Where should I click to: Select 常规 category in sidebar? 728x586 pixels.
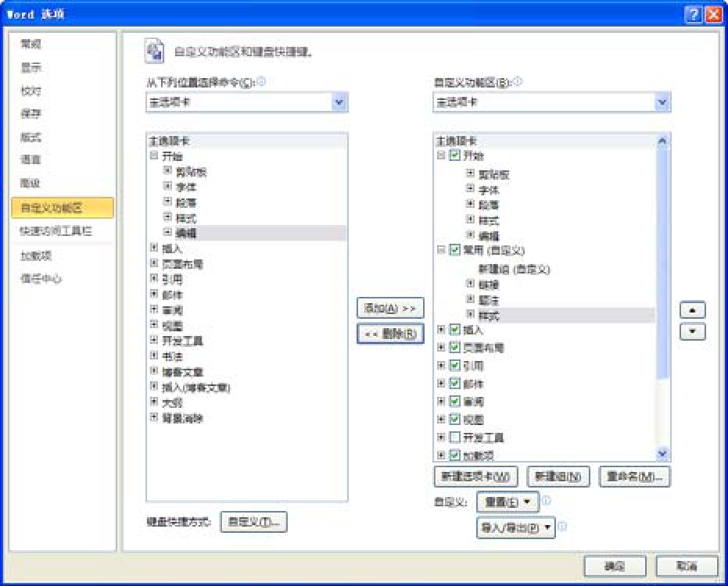(x=31, y=44)
